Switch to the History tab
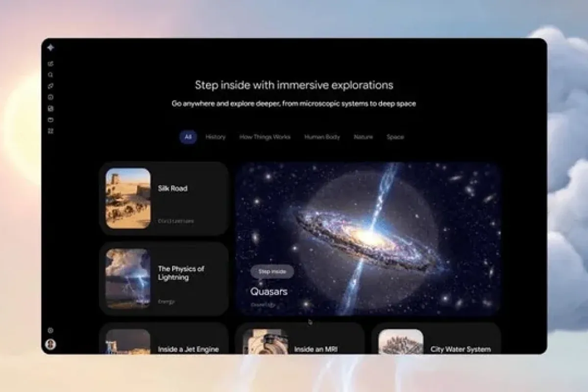The width and height of the screenshot is (588, 392). tap(216, 137)
